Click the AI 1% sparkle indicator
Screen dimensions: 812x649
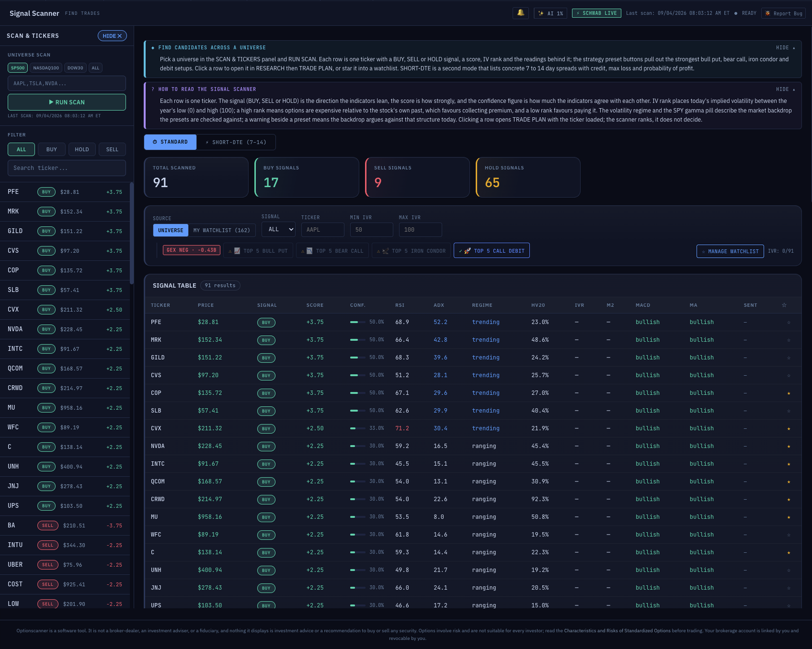(x=551, y=13)
